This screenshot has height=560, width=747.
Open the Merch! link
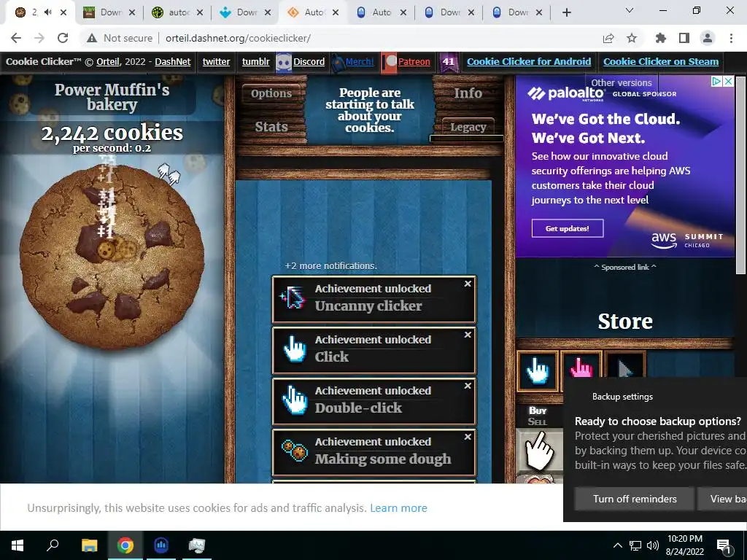tap(360, 61)
